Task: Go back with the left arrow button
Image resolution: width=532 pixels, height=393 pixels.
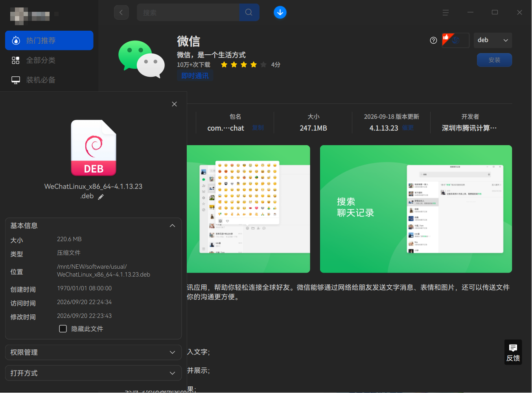Action: [121, 13]
